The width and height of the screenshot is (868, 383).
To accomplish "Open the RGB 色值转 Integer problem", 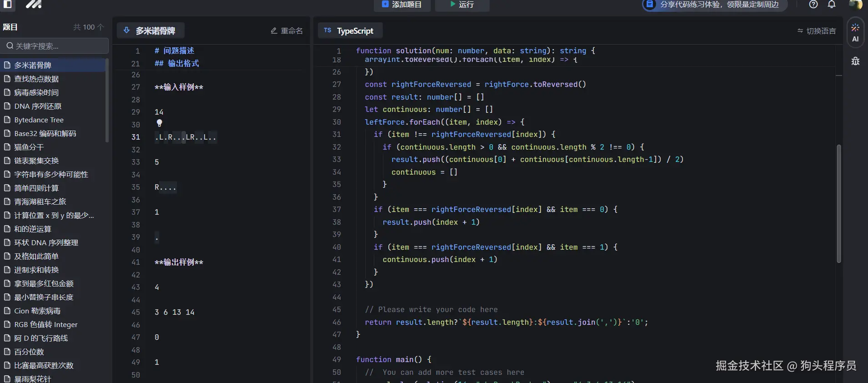I will (x=45, y=324).
